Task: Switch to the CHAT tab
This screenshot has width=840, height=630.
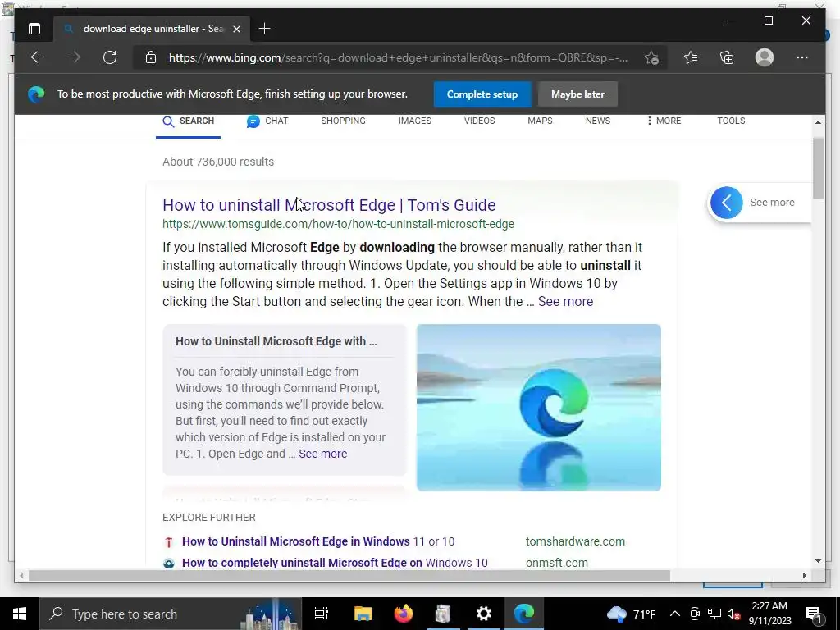Action: pos(267,121)
